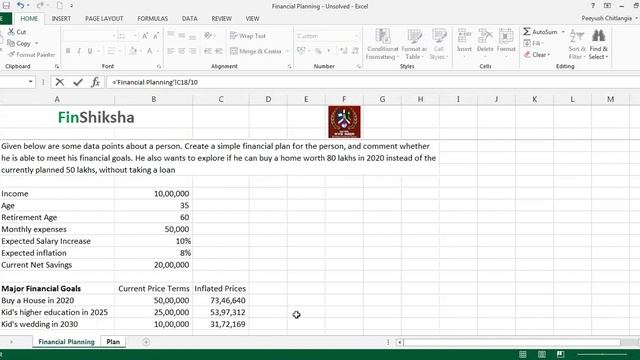Add a new sheet with the plus button
This screenshot has width=640, height=360.
click(146, 342)
